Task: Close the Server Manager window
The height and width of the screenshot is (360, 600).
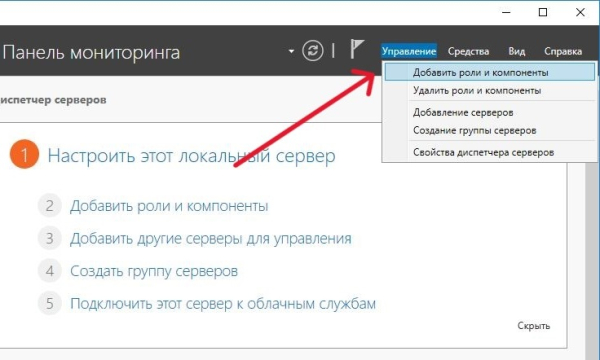Action: coord(580,12)
